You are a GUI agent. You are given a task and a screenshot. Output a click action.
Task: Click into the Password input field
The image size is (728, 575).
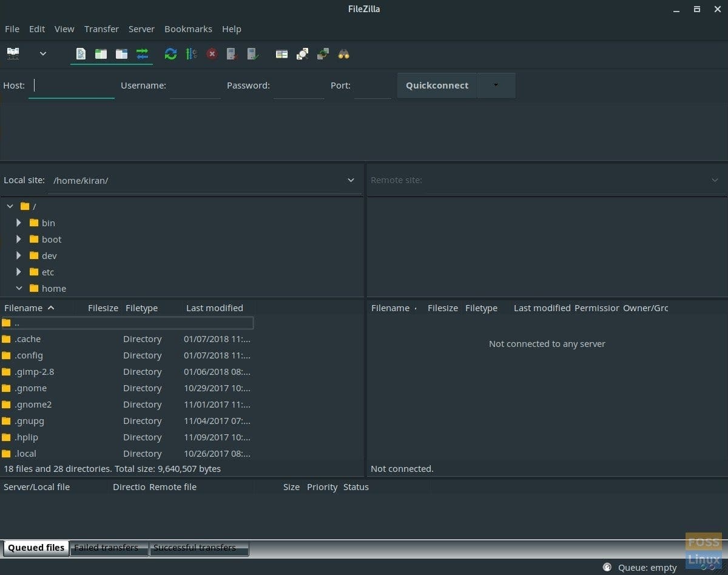(x=299, y=86)
